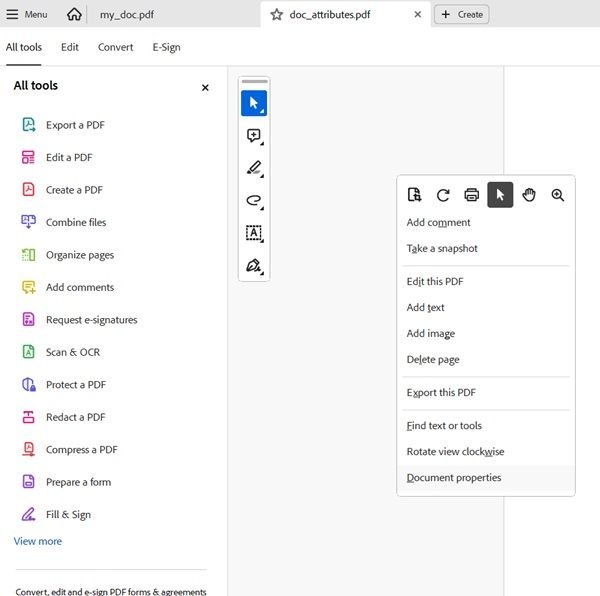Click the Create new tab button

coord(462,15)
